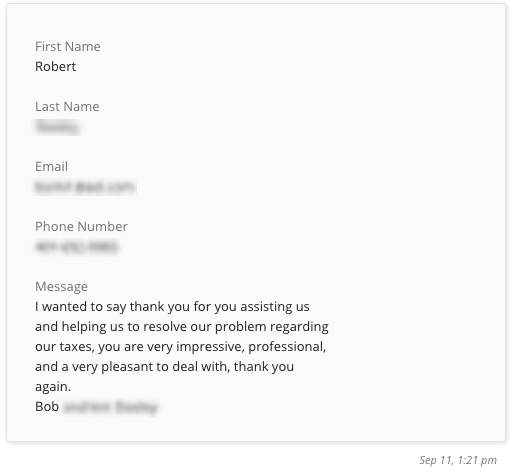Click the line starting 'and helping us'
Image resolution: width=516 pixels, height=476 pixels.
(x=182, y=326)
